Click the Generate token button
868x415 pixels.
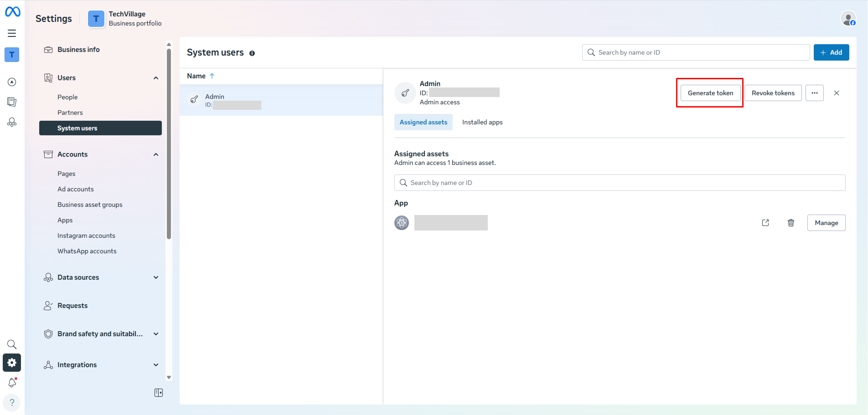point(710,93)
